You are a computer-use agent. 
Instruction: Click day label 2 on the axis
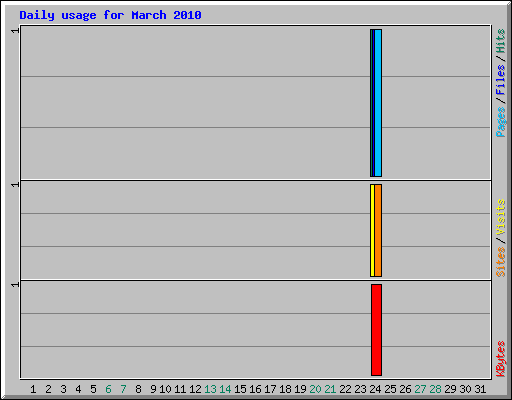(x=48, y=389)
